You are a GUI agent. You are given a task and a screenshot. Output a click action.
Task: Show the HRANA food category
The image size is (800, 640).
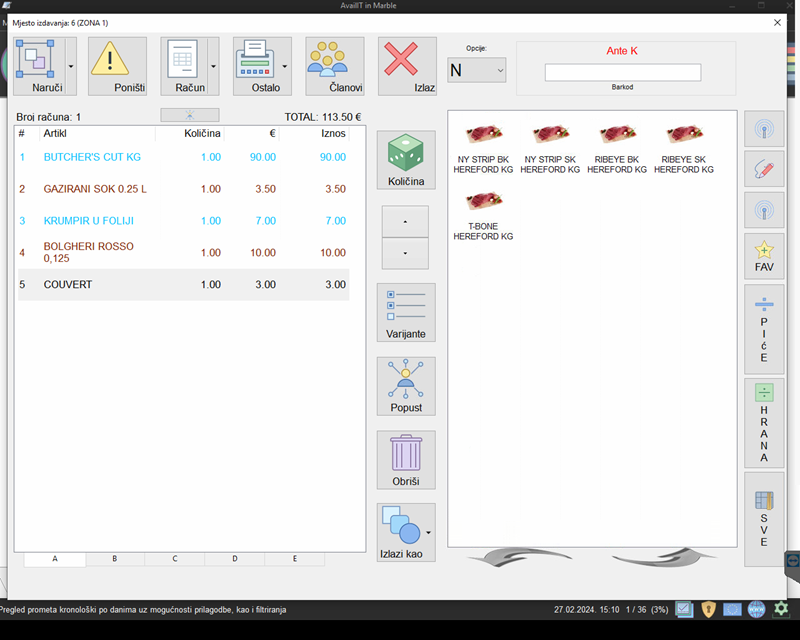click(x=764, y=423)
